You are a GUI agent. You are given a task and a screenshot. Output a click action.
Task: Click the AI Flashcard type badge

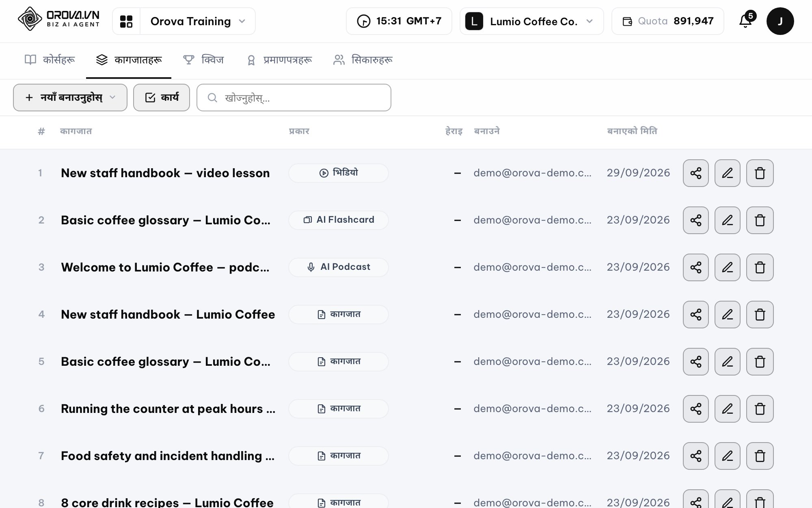click(339, 220)
